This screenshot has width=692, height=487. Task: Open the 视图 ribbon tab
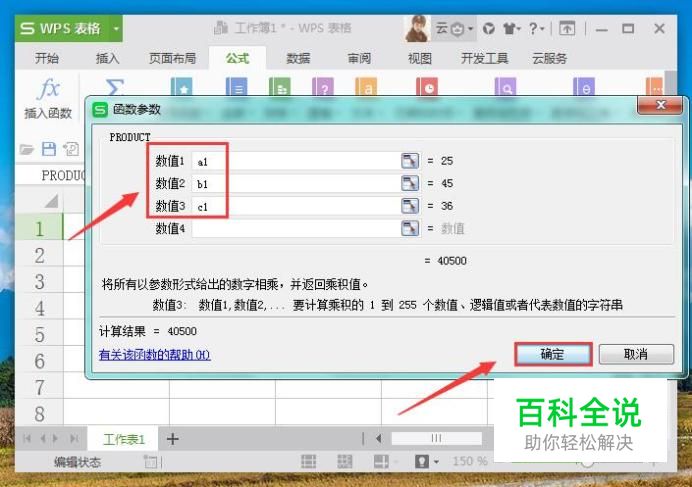pyautogui.click(x=419, y=58)
